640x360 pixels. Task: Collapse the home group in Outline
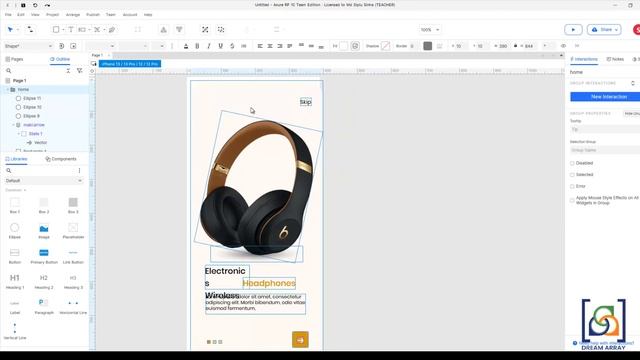click(7, 89)
